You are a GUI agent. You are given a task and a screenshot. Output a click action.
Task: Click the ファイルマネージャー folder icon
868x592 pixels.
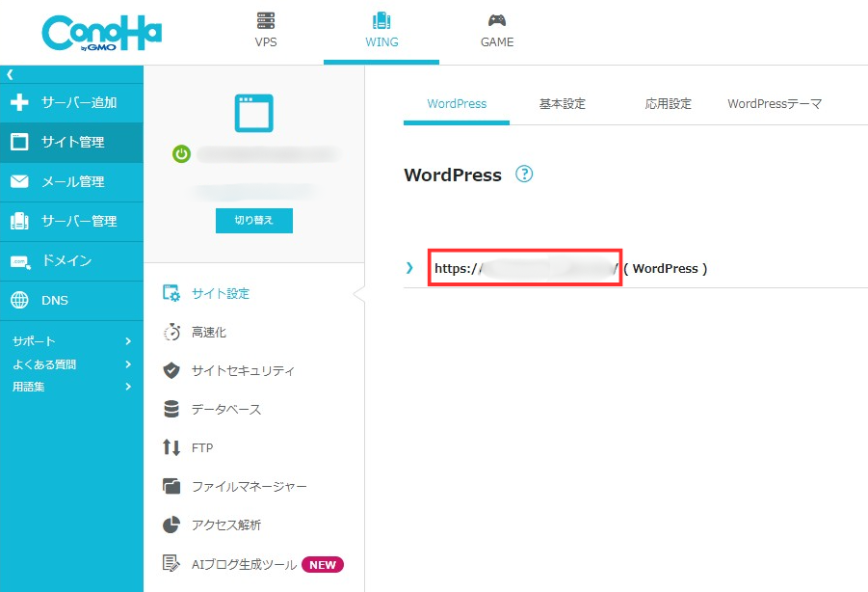171,486
